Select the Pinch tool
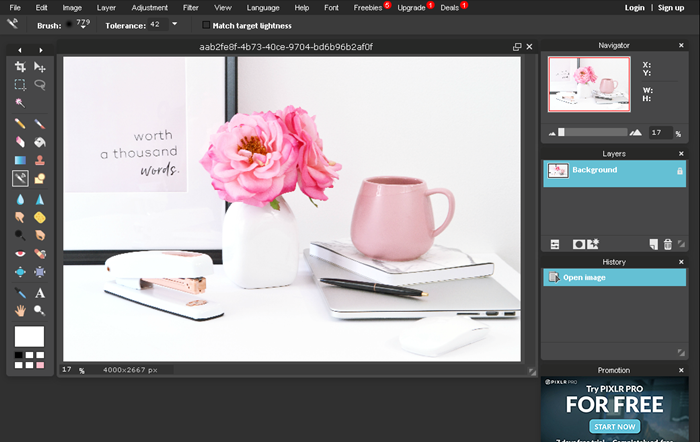 click(x=40, y=272)
